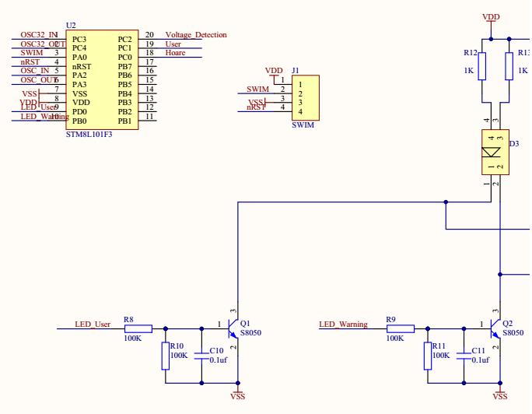Click the PB7 pin name in U2
532x414 pixels.
pyautogui.click(x=124, y=66)
